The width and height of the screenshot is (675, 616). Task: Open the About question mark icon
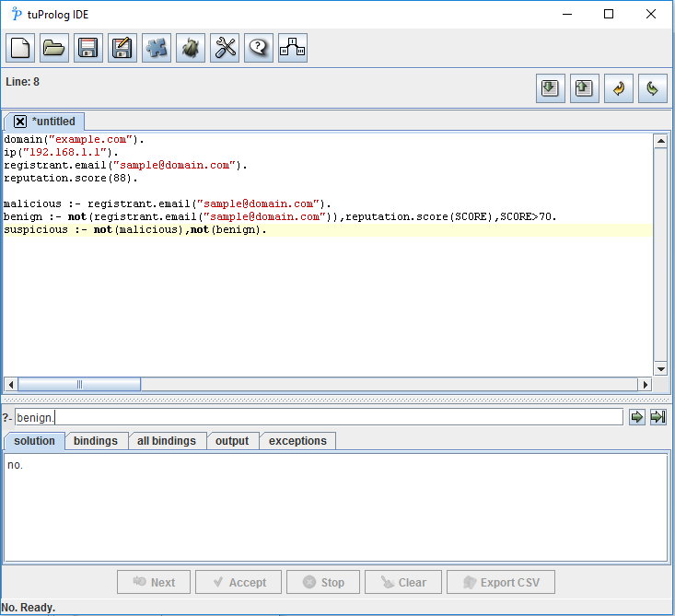pos(259,49)
